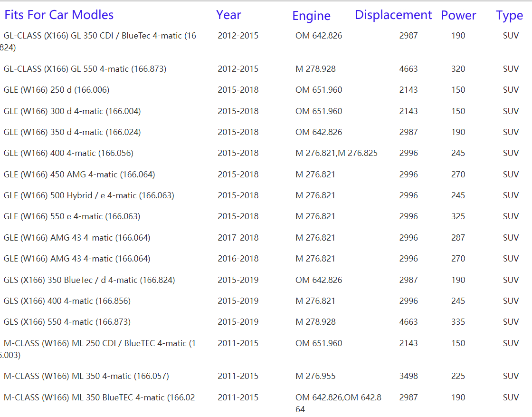Click the 'M 276.955' engine cell

(x=315, y=376)
